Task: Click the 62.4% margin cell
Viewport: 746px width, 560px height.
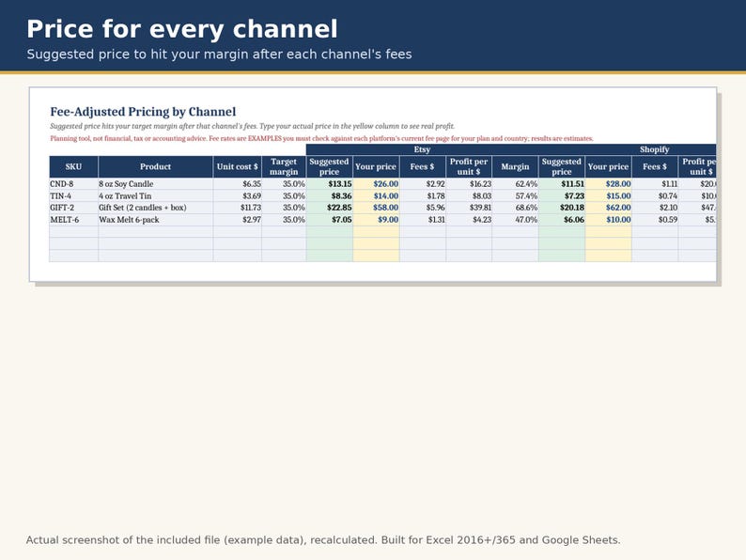Action: (x=515, y=183)
